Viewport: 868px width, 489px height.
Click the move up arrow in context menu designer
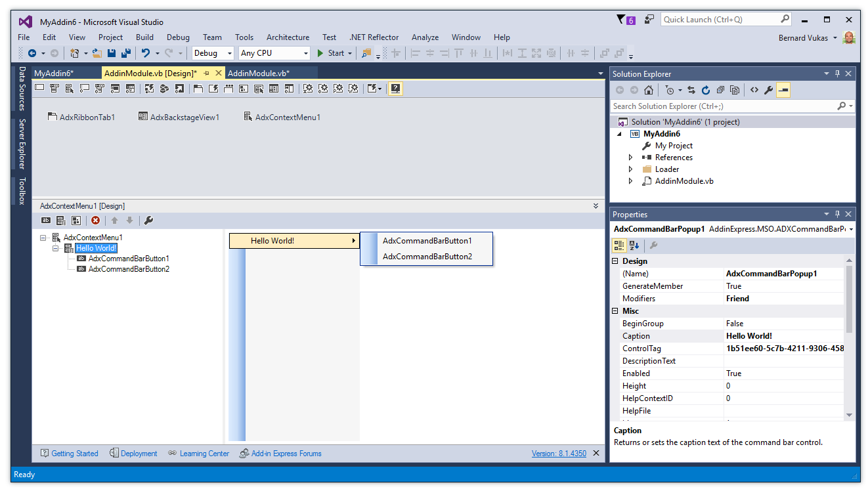(114, 221)
